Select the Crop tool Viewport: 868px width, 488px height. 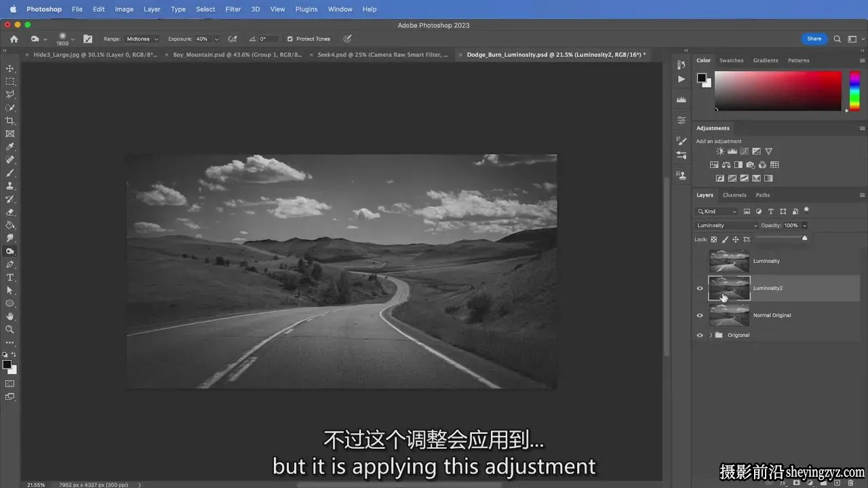[x=10, y=121]
